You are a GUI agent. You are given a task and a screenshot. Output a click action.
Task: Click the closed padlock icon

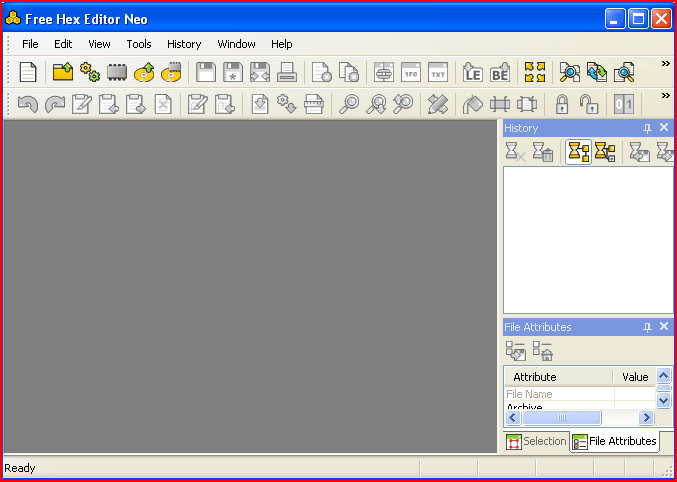(x=561, y=105)
